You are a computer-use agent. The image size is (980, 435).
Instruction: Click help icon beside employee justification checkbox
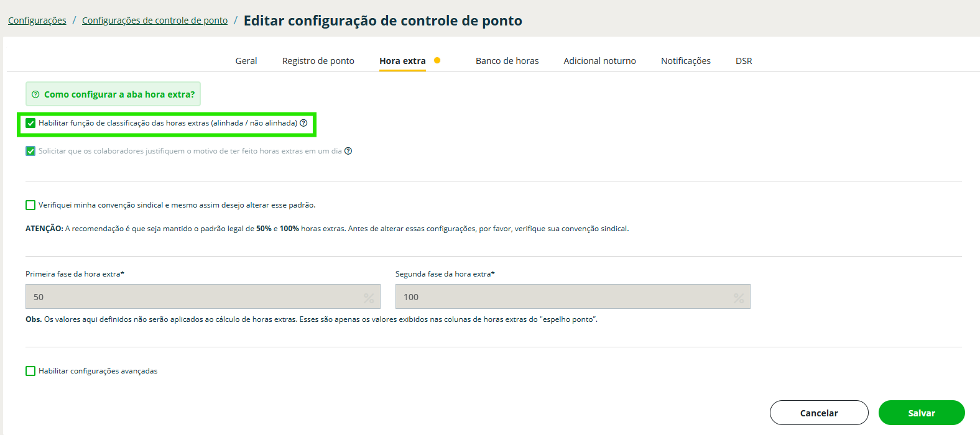(x=348, y=151)
